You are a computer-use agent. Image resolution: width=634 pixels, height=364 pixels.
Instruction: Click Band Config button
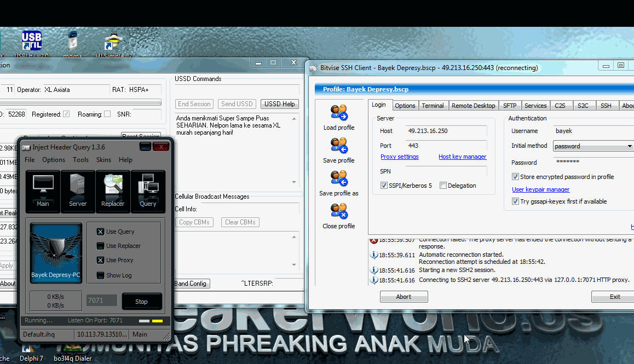pos(191,283)
